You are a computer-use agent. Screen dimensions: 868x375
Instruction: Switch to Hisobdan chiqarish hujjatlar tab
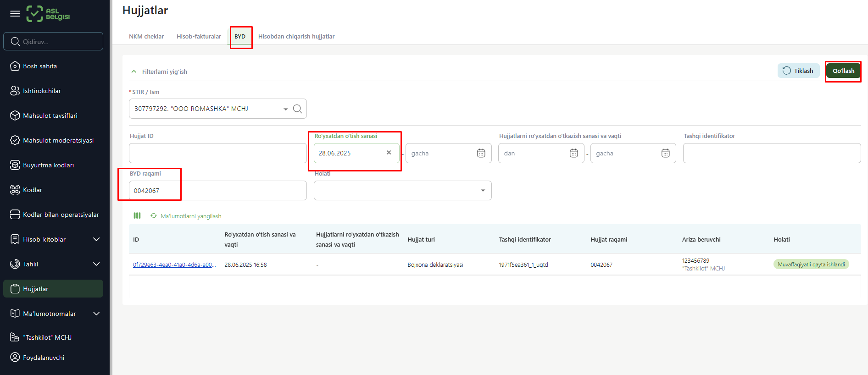(296, 37)
